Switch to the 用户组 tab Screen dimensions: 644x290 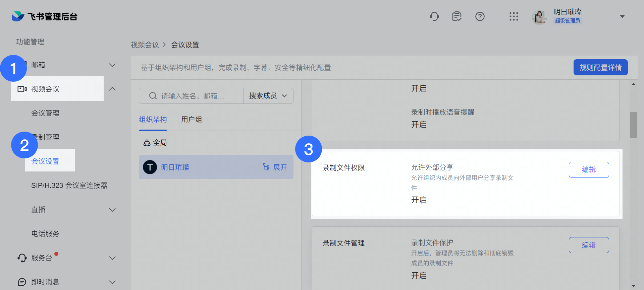(x=192, y=120)
